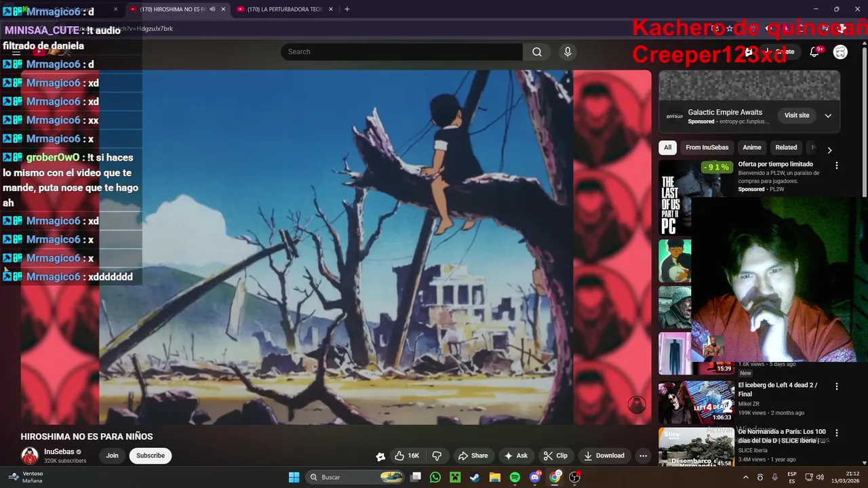Click El iceberg de Left 4 dead 2 / Final title

pyautogui.click(x=778, y=389)
